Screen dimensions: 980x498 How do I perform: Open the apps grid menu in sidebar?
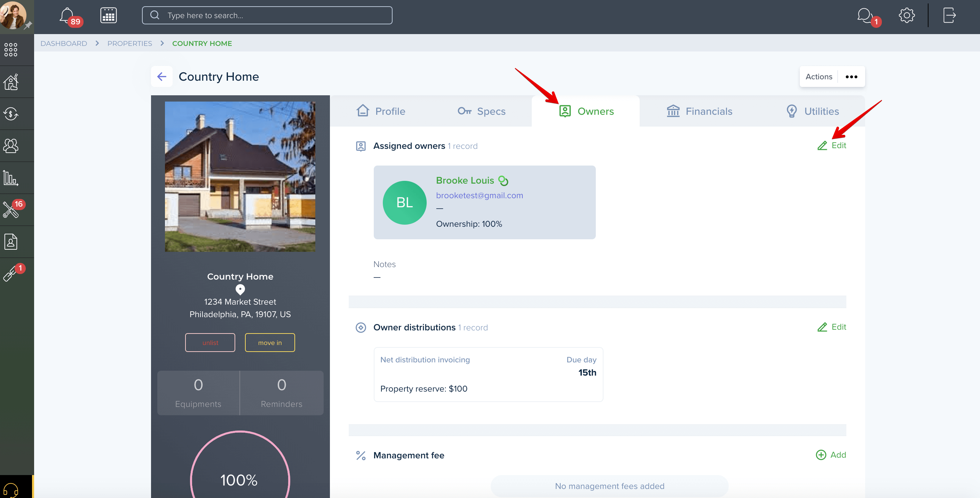tap(11, 49)
